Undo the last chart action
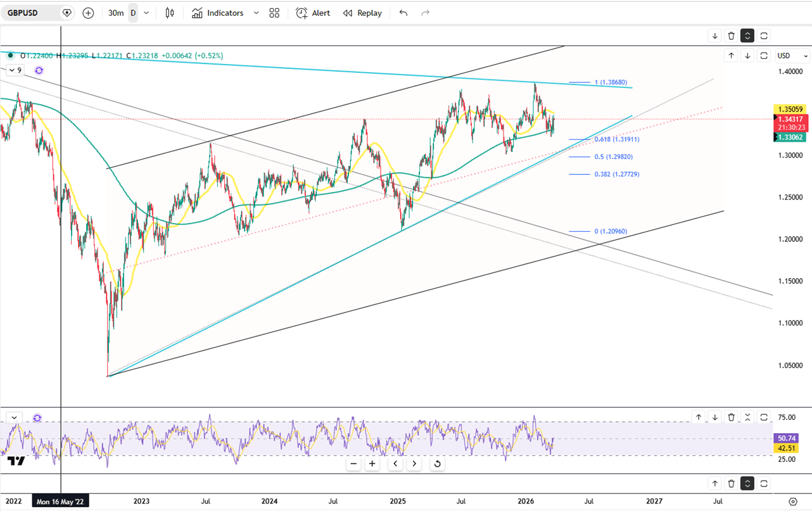The image size is (812, 513). (x=403, y=13)
